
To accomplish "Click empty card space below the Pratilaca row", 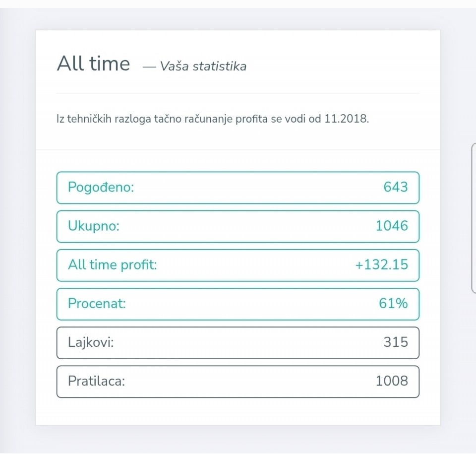I will coord(238,411).
